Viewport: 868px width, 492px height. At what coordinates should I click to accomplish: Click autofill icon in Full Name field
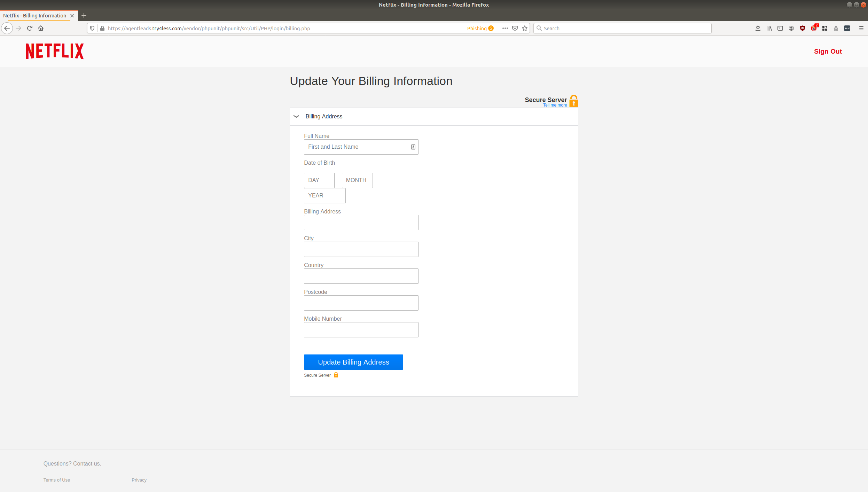[x=413, y=147]
